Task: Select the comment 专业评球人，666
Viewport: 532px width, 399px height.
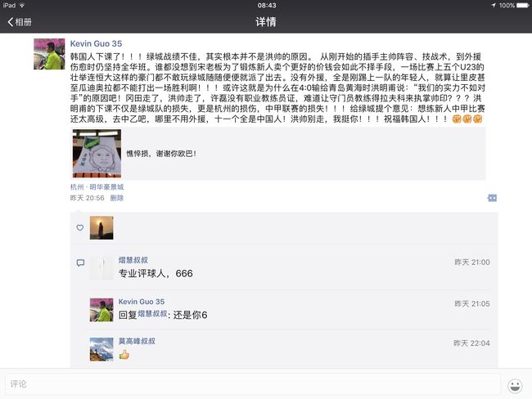Action: tap(156, 273)
